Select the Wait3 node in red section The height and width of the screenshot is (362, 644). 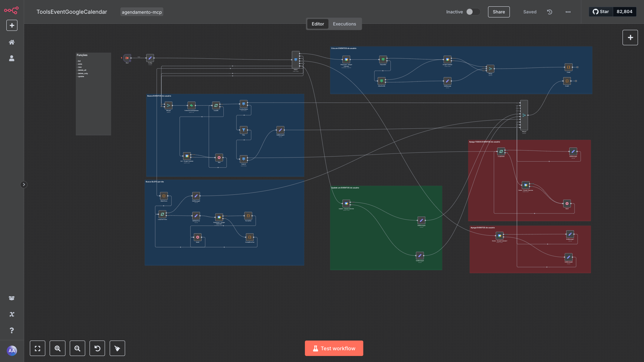tap(567, 203)
